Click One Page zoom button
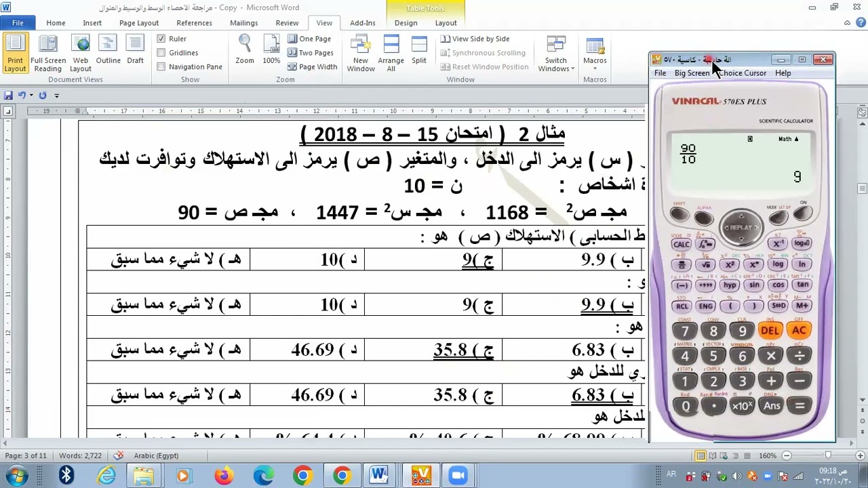 pyautogui.click(x=309, y=39)
